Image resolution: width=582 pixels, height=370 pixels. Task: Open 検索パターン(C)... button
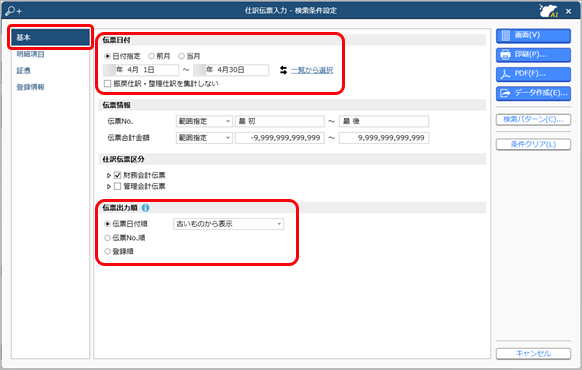[533, 119]
